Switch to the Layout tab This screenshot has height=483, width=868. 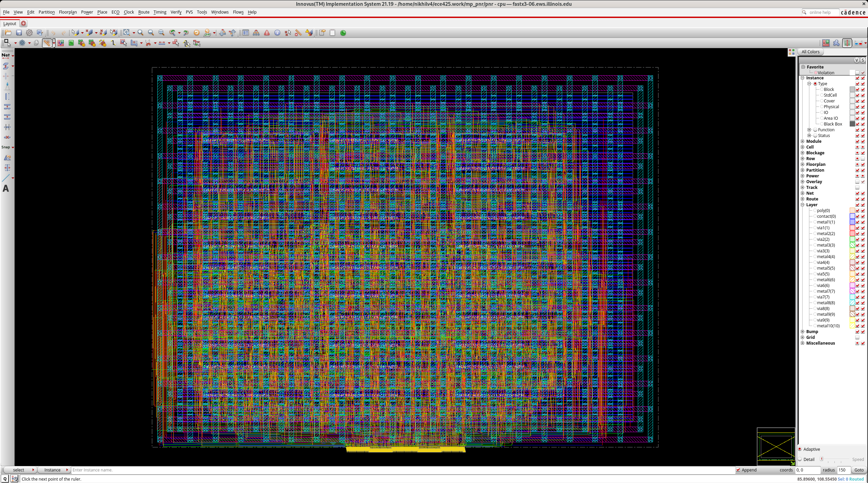[9, 23]
